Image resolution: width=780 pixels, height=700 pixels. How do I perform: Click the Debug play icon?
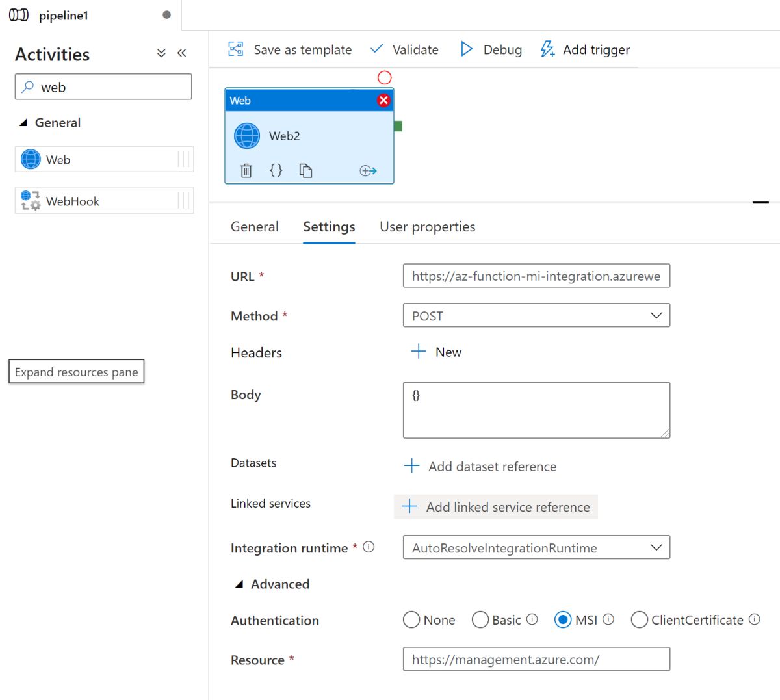[466, 49]
